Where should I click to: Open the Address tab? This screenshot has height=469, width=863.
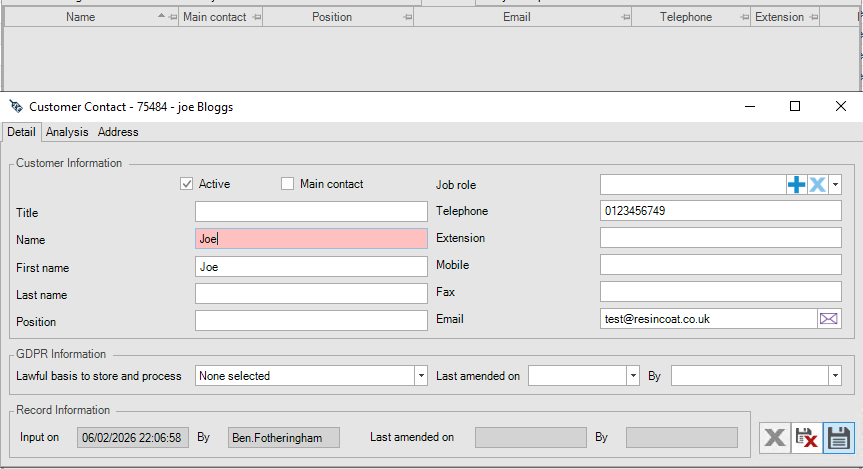coord(118,132)
